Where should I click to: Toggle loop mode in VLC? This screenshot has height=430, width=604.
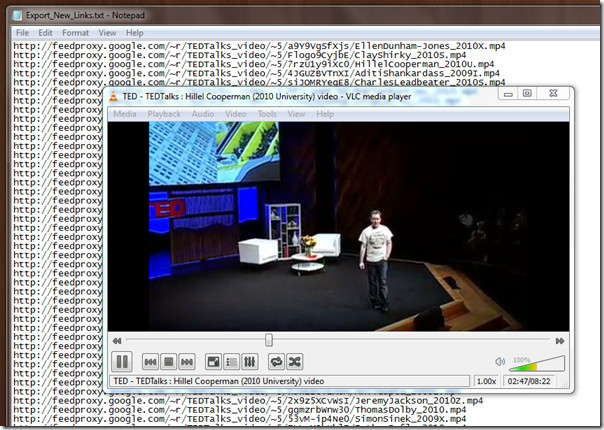pyautogui.click(x=276, y=362)
